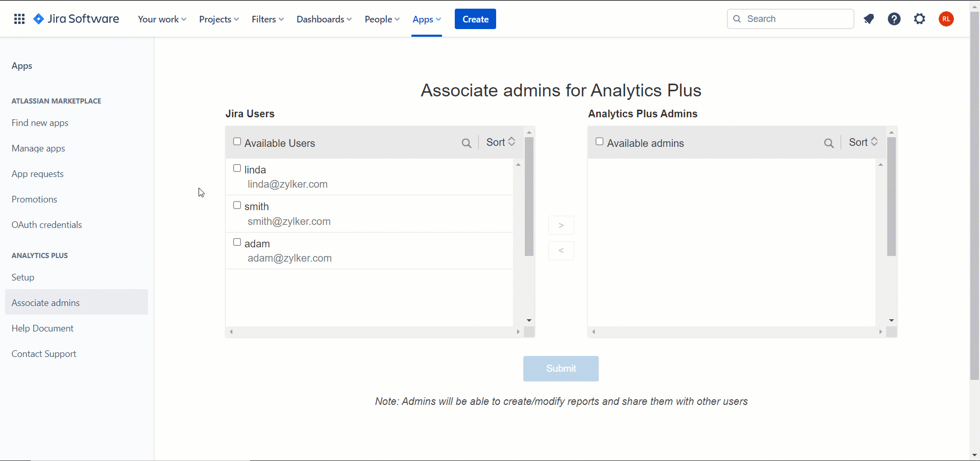Open the notifications icon
This screenshot has width=980, height=461.
[869, 19]
